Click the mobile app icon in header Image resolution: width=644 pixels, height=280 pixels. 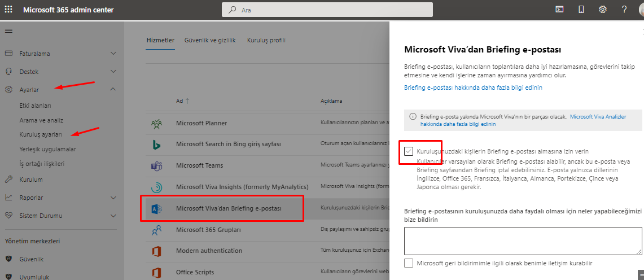tap(581, 10)
